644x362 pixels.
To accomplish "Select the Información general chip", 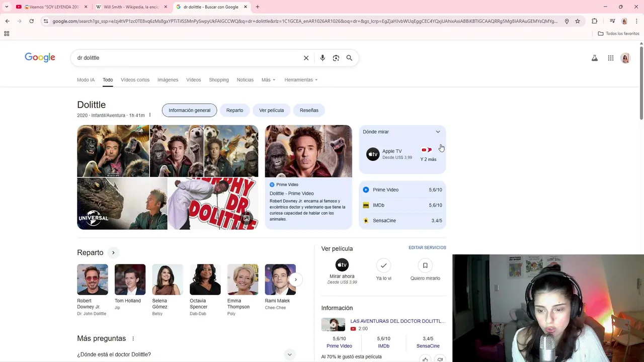I will click(189, 110).
